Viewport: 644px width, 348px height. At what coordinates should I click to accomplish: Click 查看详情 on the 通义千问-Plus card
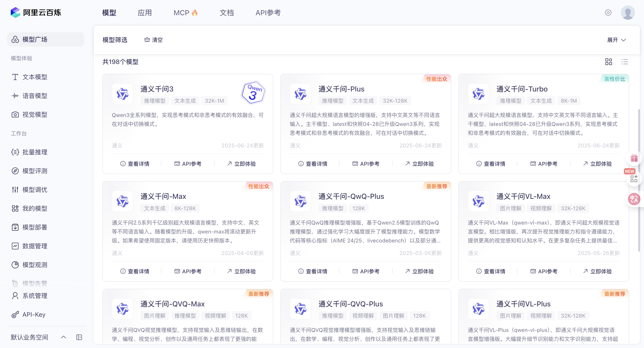[313, 164]
